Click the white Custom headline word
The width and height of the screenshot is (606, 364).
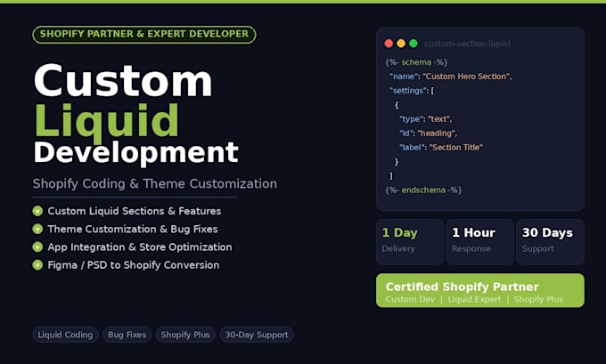[123, 80]
